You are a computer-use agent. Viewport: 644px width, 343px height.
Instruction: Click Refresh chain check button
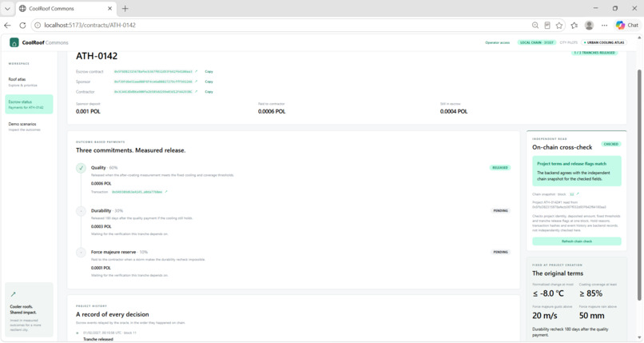pos(577,241)
